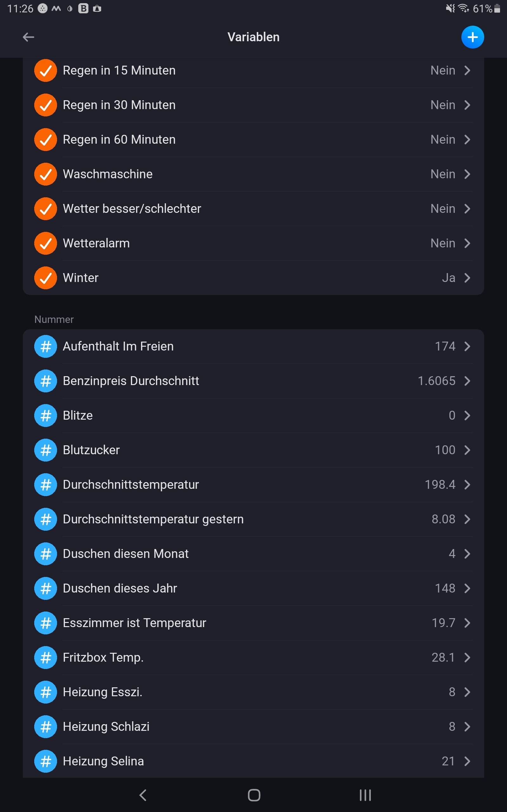Click the hash icon beside Blitze
This screenshot has height=812, width=507.
[x=46, y=416]
